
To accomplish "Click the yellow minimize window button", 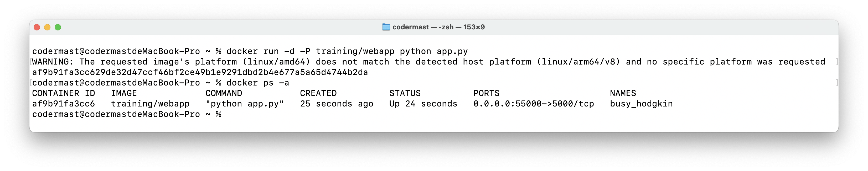I will [48, 27].
